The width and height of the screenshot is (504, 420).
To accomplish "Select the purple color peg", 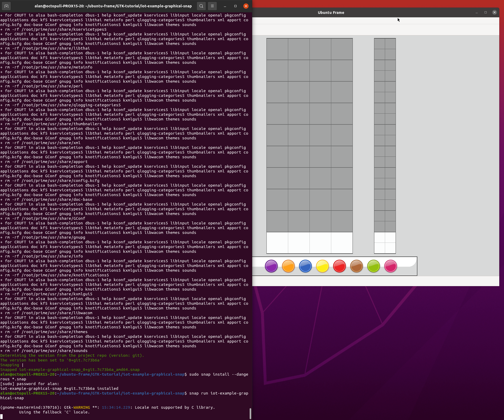I will coord(271,266).
